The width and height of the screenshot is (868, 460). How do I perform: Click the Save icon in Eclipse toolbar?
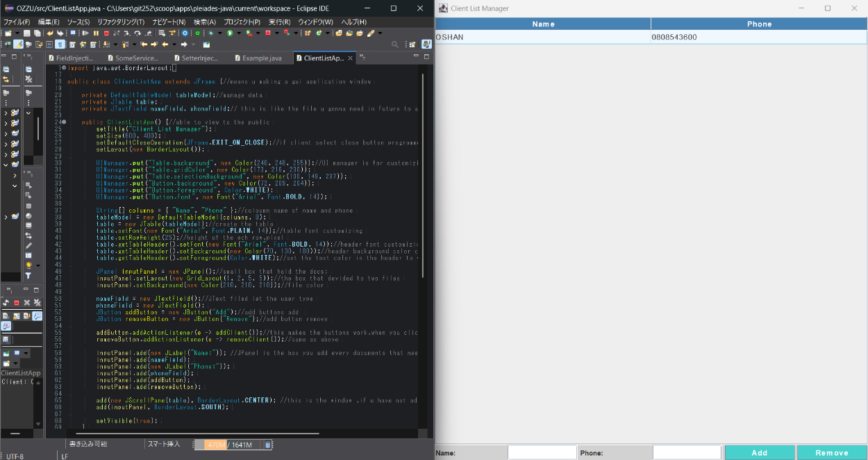point(26,33)
